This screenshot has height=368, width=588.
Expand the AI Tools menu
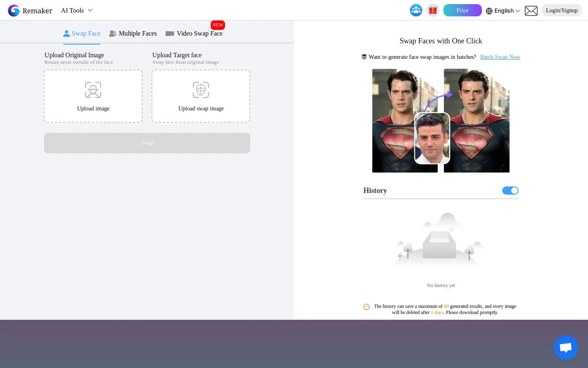tap(72, 11)
